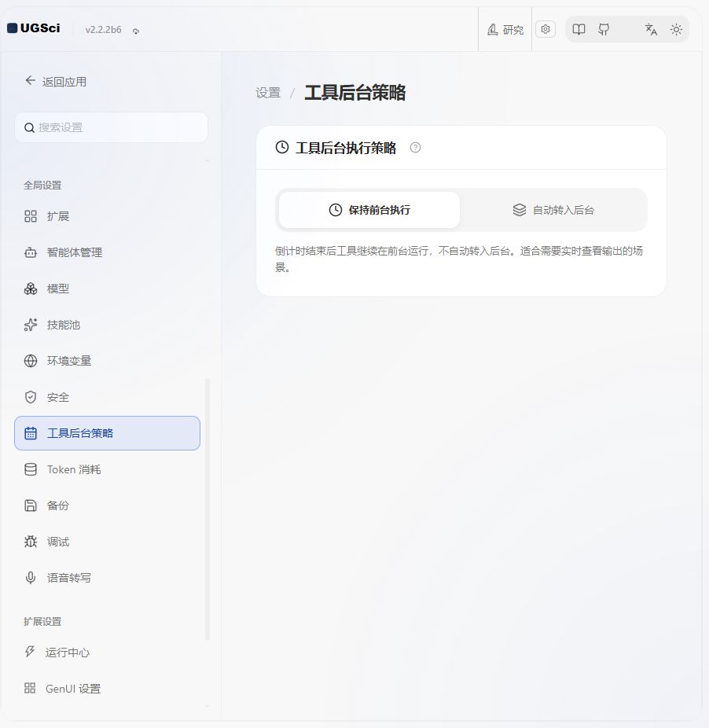Image resolution: width=709 pixels, height=728 pixels.
Task: Open the gear settings icon in header
Action: 546,29
